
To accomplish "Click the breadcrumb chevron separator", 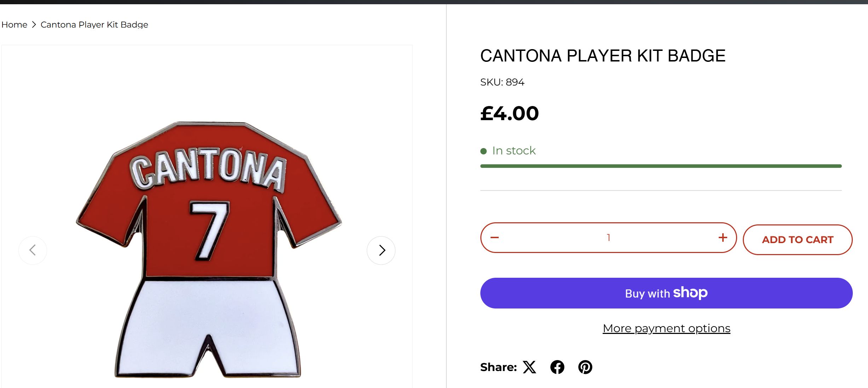I will coord(34,25).
